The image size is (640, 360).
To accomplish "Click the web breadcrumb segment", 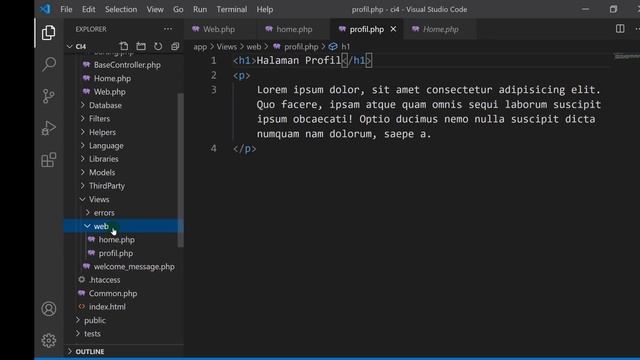I will click(253, 47).
